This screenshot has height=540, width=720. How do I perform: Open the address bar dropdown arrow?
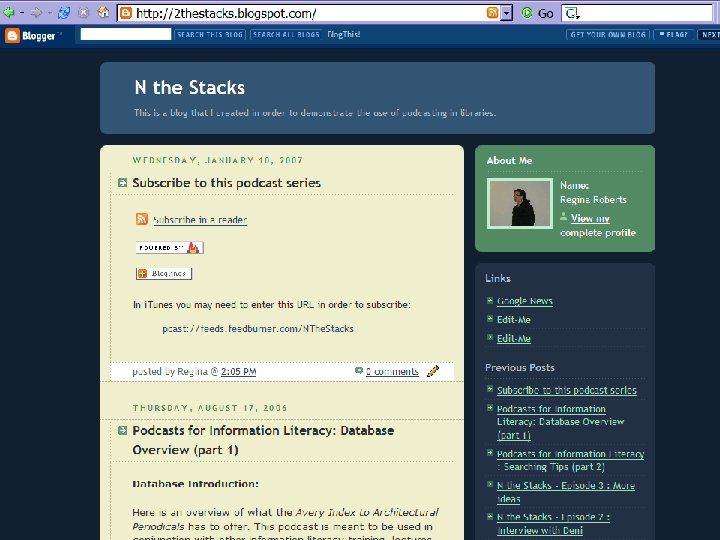pos(506,13)
